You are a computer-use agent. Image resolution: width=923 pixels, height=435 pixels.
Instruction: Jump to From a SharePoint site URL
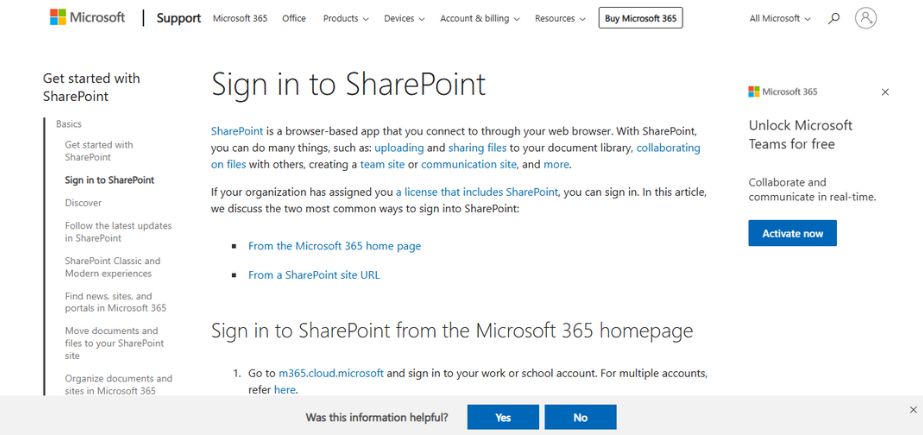(314, 275)
